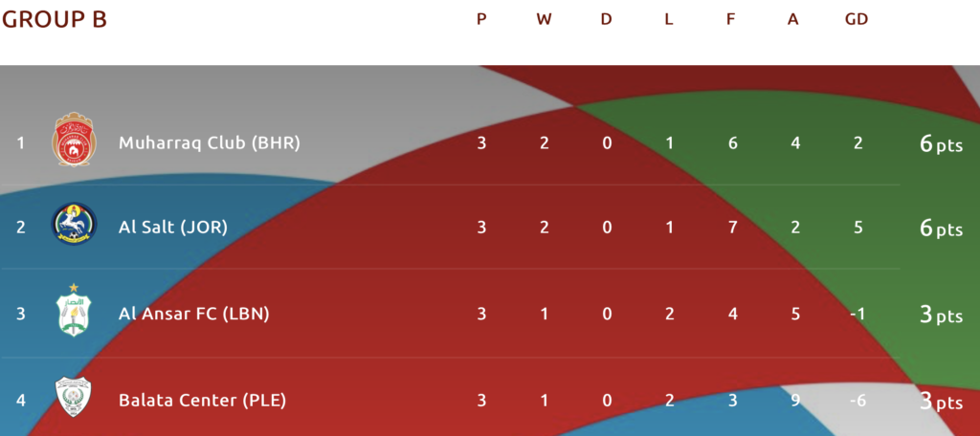980x436 pixels.
Task: Click the F column header
Action: coord(730,19)
